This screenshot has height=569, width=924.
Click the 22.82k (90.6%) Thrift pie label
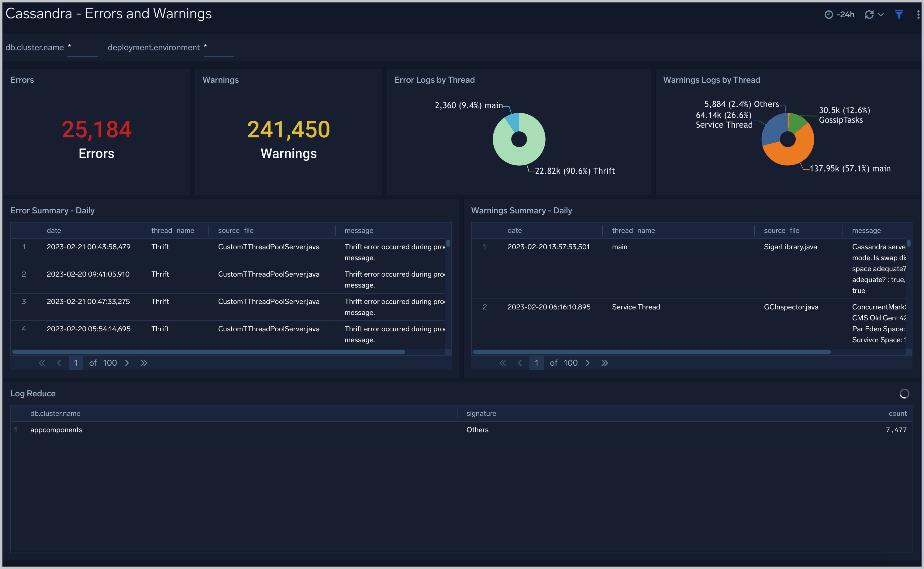(x=575, y=171)
